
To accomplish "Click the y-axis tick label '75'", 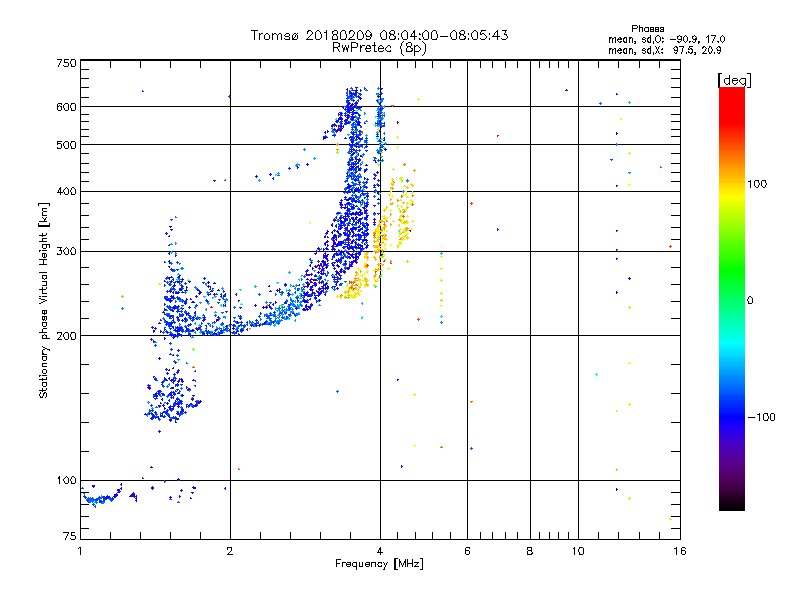I will pyautogui.click(x=70, y=536).
